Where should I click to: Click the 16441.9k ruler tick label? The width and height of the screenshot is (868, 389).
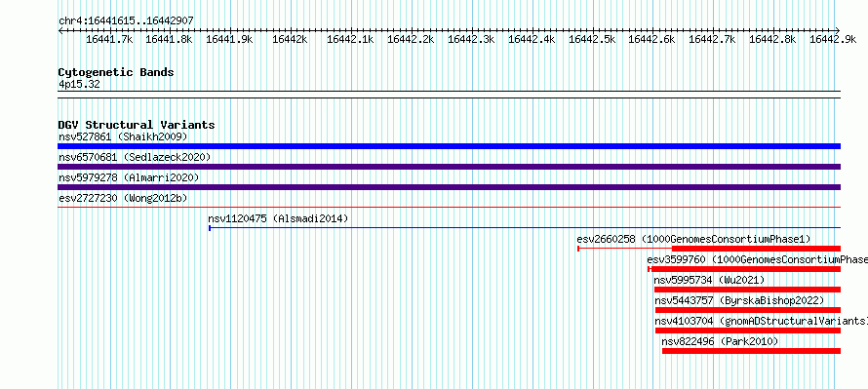pos(229,39)
